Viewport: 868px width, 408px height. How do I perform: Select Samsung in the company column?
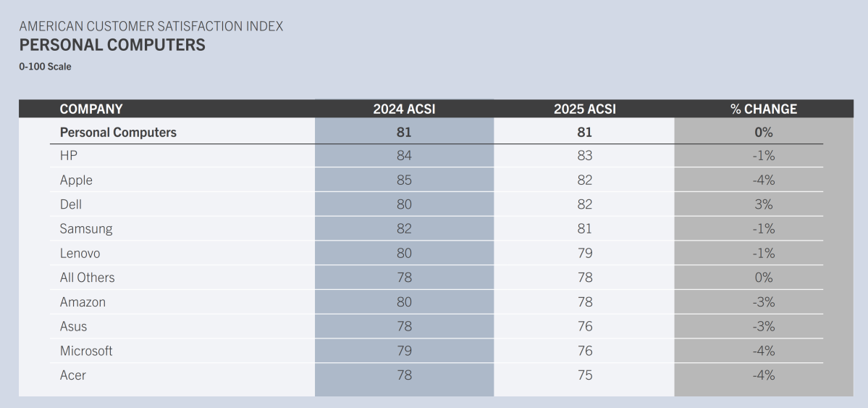[86, 229]
